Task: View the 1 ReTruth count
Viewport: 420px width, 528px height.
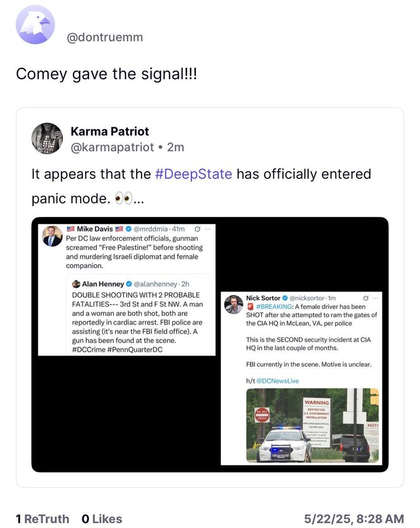Action: [42, 519]
